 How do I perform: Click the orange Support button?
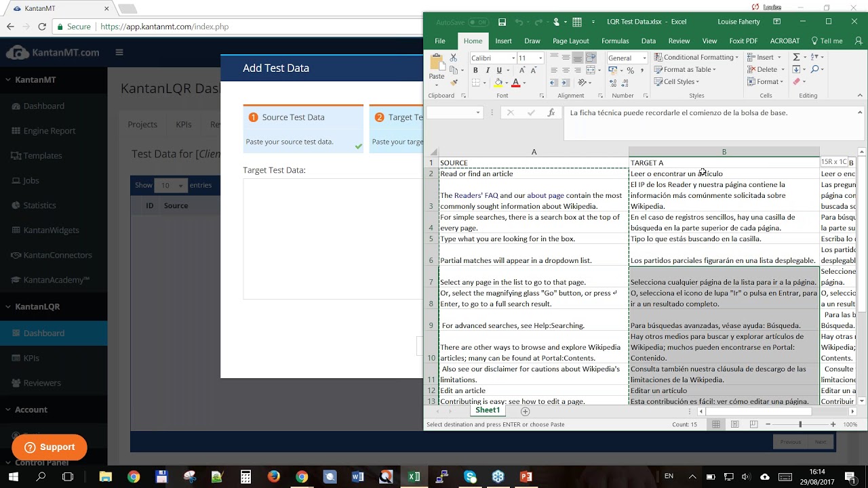tap(50, 447)
